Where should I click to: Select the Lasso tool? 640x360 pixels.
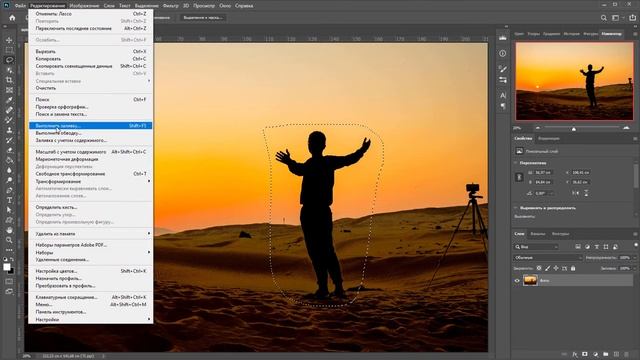[x=9, y=60]
